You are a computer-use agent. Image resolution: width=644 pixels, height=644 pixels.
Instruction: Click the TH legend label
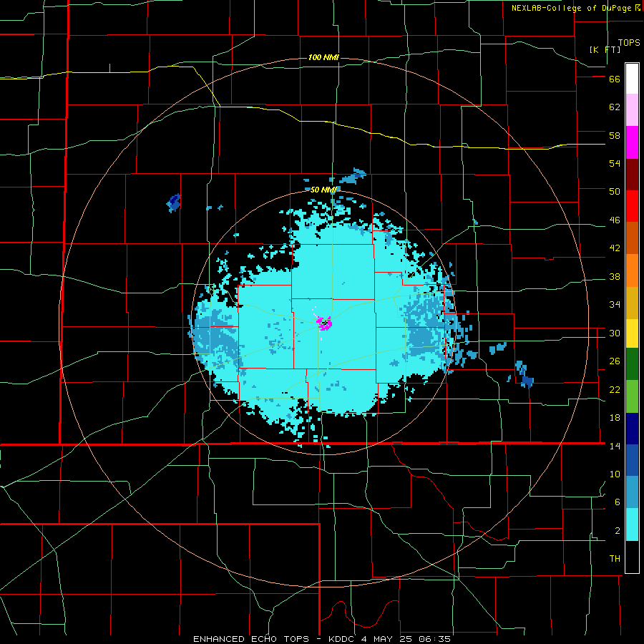pos(615,559)
